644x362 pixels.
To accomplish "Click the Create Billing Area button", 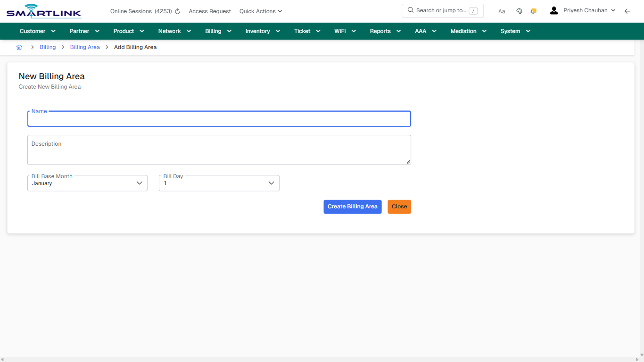I will point(352,206).
